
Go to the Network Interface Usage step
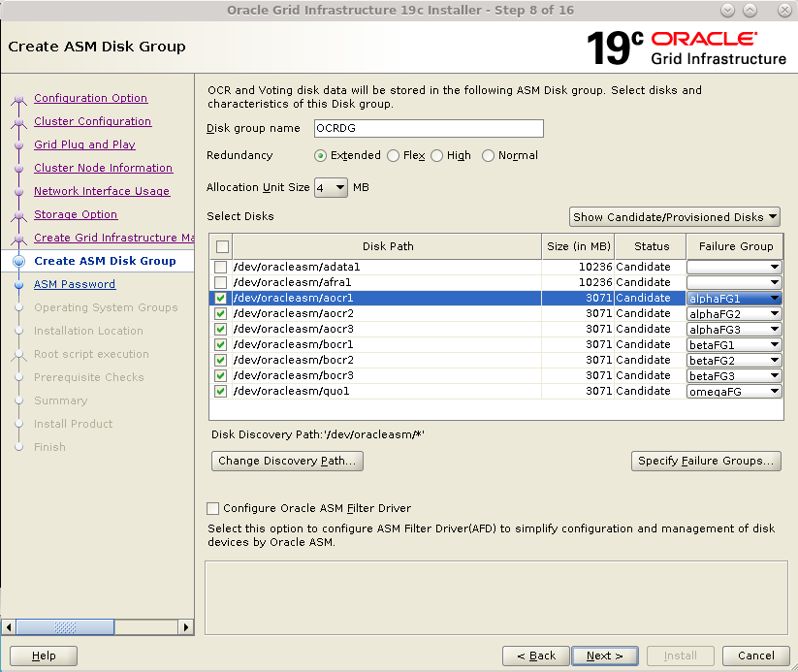pyautogui.click(x=102, y=191)
